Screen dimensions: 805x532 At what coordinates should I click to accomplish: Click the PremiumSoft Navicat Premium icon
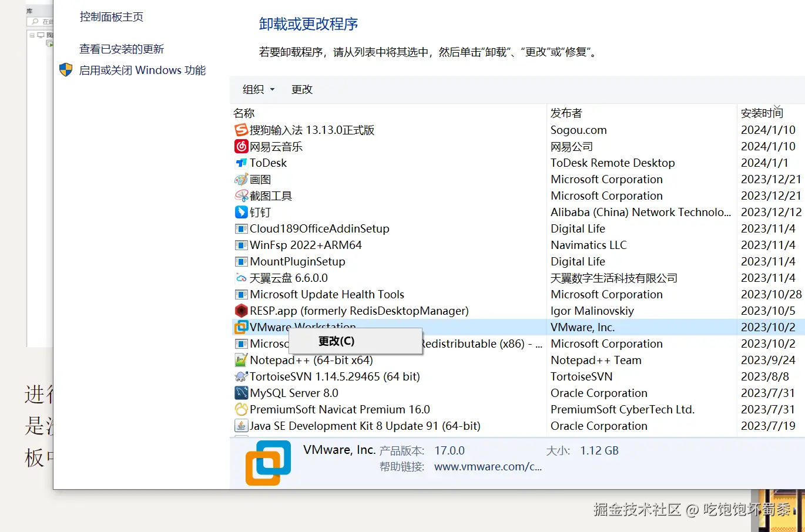tap(241, 409)
